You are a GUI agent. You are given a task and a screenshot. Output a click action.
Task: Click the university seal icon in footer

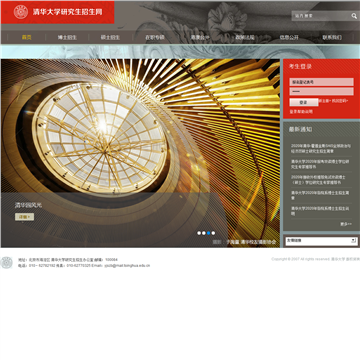(6, 262)
